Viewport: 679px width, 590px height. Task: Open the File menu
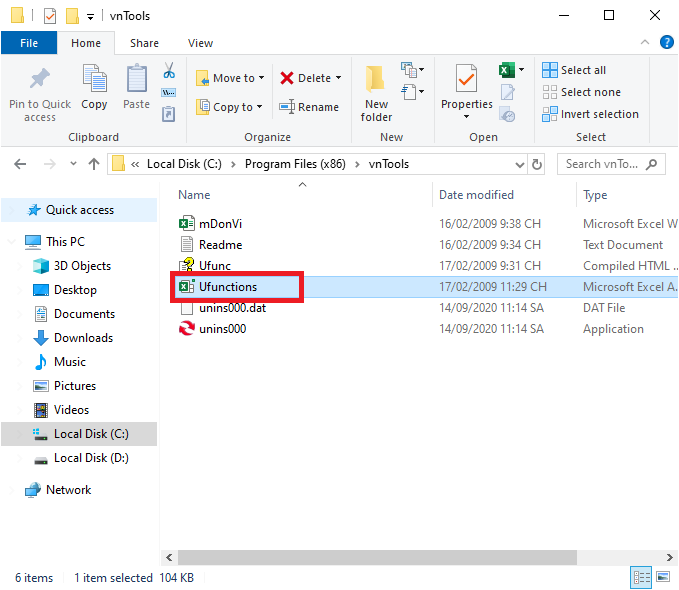point(29,43)
